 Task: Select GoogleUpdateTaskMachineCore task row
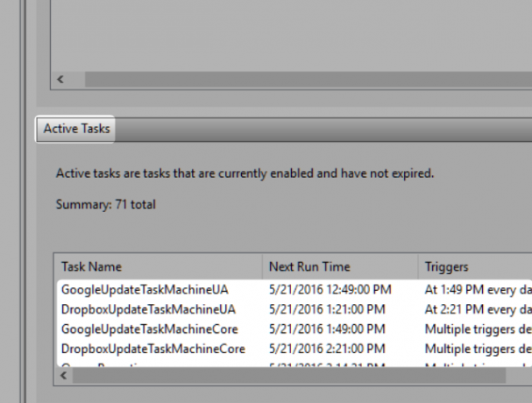click(294, 329)
